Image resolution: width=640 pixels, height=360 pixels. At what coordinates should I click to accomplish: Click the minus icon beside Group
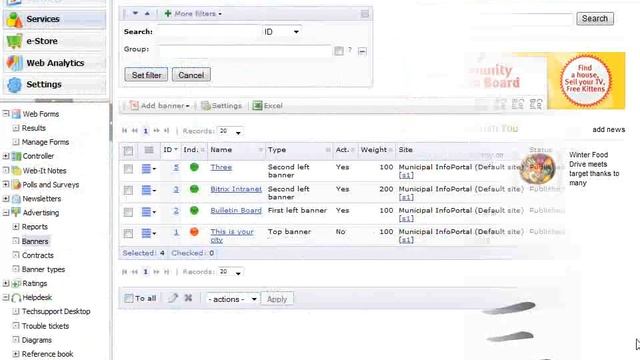pyautogui.click(x=362, y=51)
